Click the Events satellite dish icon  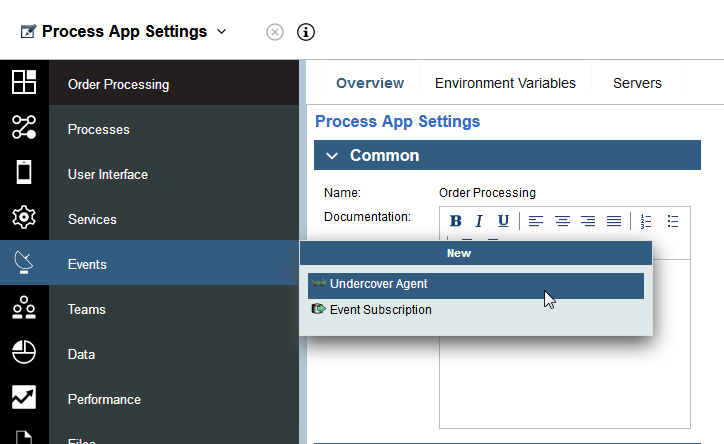24,263
